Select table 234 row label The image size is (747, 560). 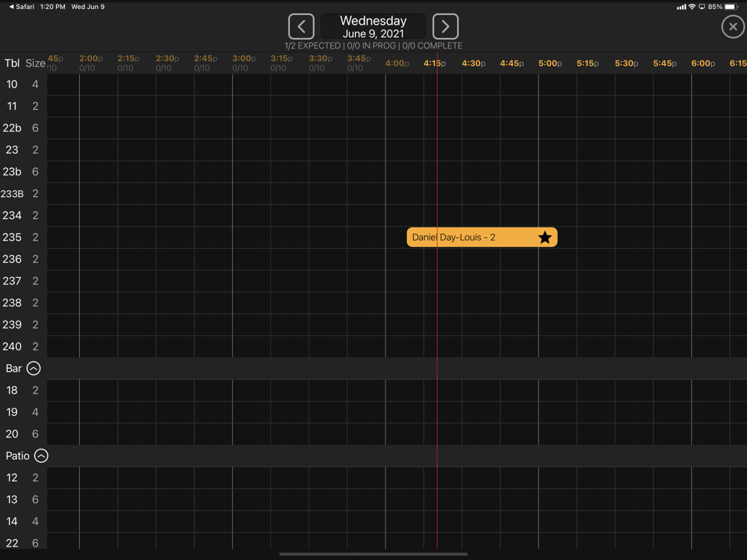click(x=12, y=216)
